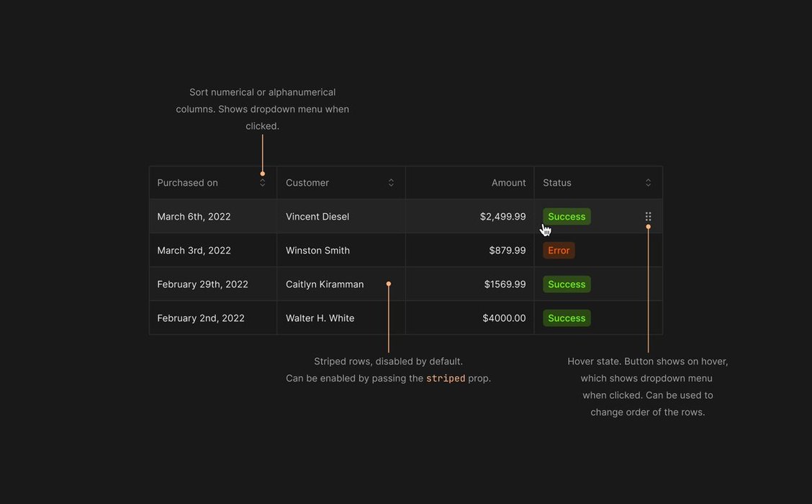
Task: Open sort dropdown for Purchased on column
Action: click(262, 183)
